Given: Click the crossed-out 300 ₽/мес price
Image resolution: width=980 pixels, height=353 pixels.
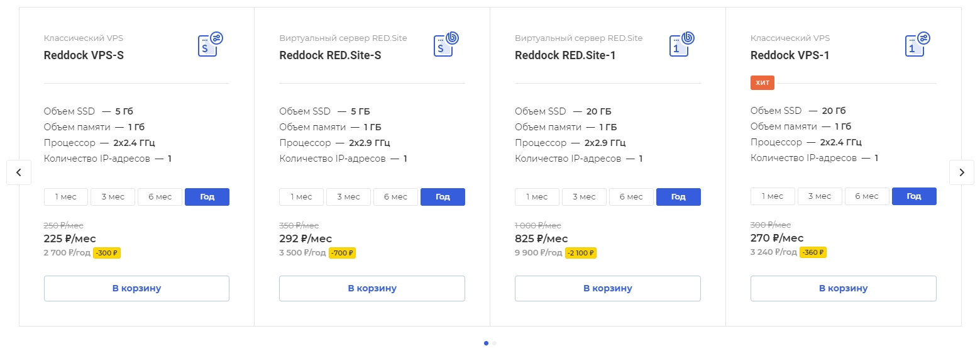Looking at the screenshot, I should 771,225.
